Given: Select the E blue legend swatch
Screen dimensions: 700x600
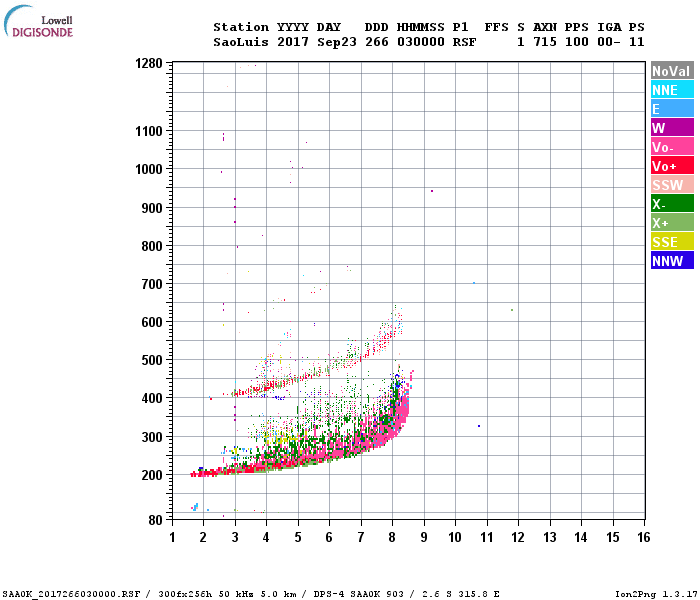Looking at the screenshot, I should coord(672,109).
